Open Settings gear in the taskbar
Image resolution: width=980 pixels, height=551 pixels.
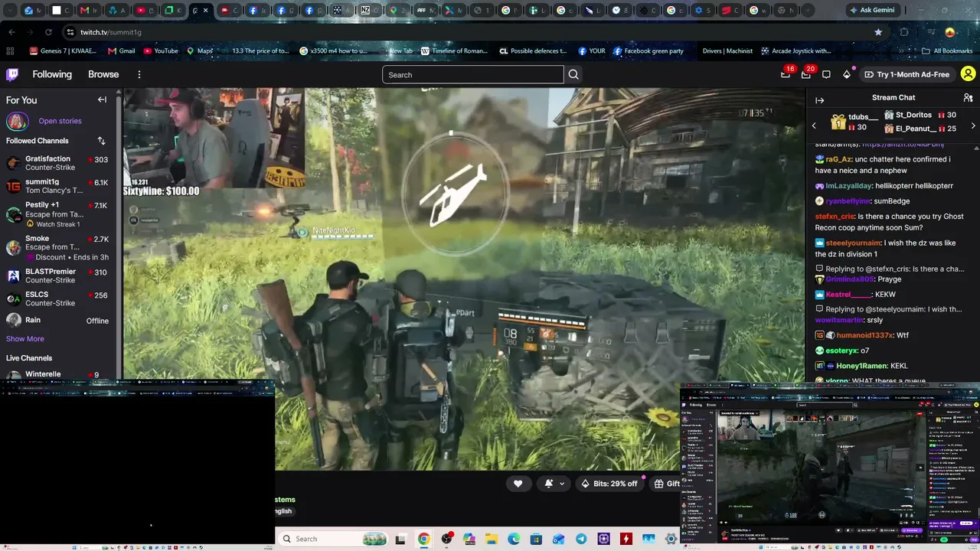tap(671, 539)
